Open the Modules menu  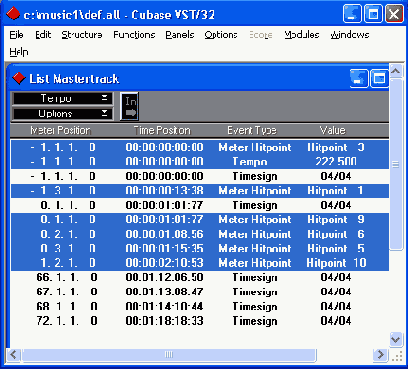(x=302, y=35)
